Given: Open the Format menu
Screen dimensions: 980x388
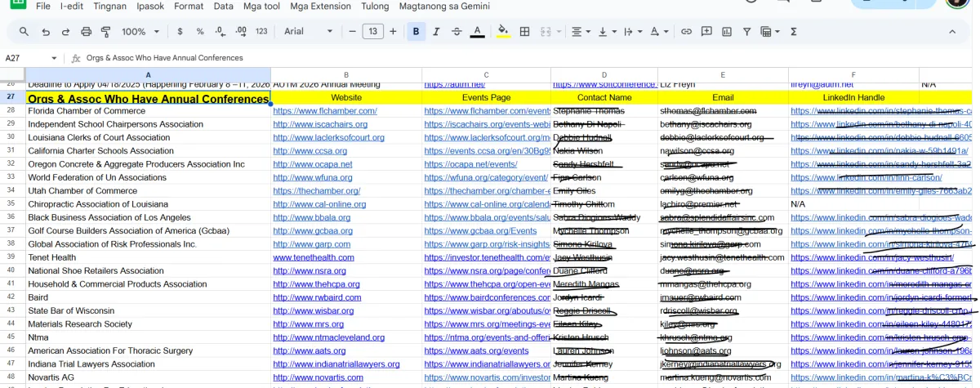Looking at the screenshot, I should click(189, 6).
